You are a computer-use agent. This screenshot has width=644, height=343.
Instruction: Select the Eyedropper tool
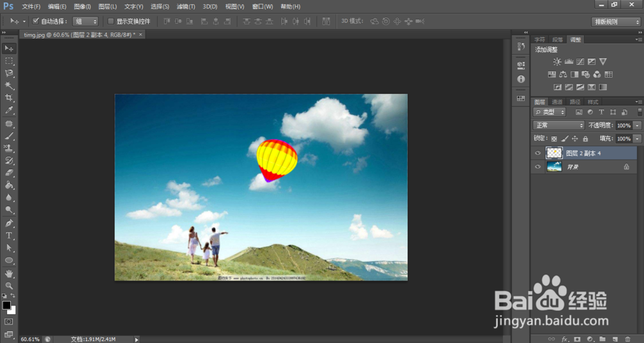click(x=8, y=110)
